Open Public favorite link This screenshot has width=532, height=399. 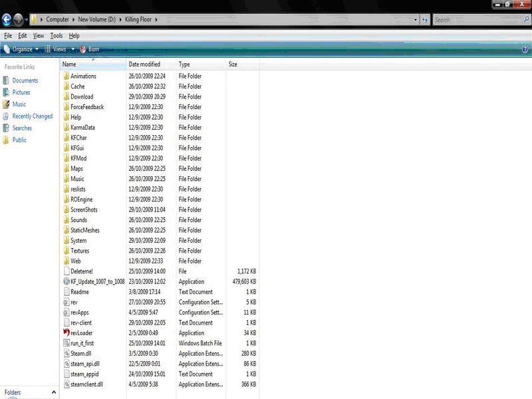19,140
